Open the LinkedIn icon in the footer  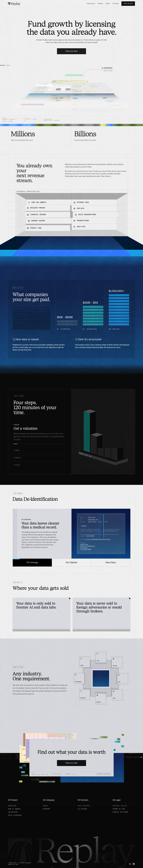pos(134,864)
